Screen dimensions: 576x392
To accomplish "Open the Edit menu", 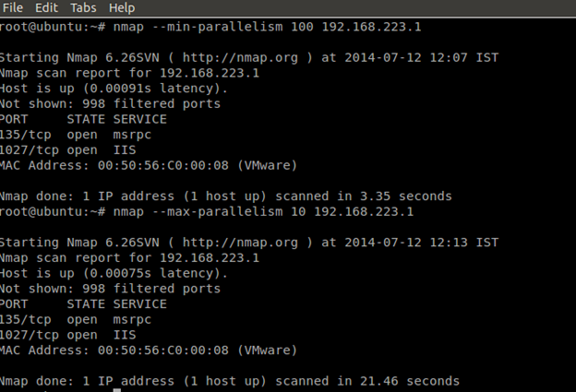I will 45,7.
